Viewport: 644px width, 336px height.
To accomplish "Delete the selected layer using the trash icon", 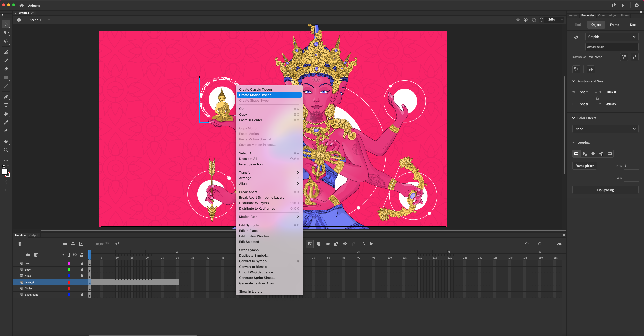I will tap(36, 255).
